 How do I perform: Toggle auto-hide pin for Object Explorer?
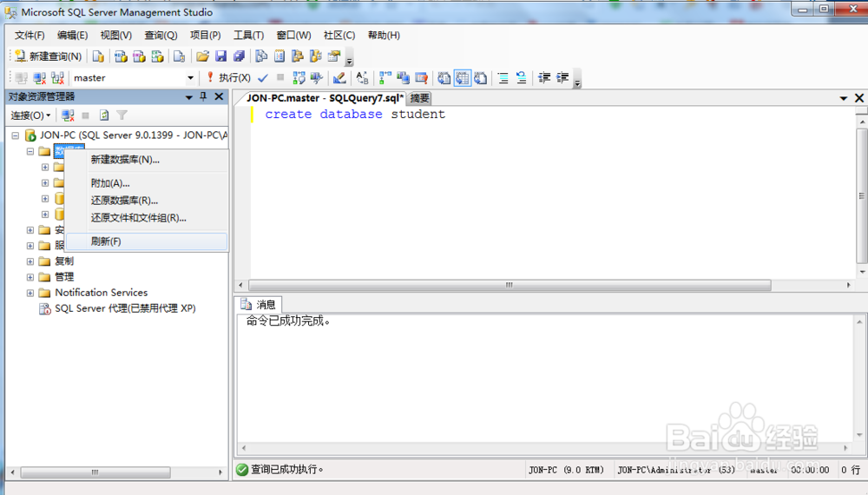point(203,96)
